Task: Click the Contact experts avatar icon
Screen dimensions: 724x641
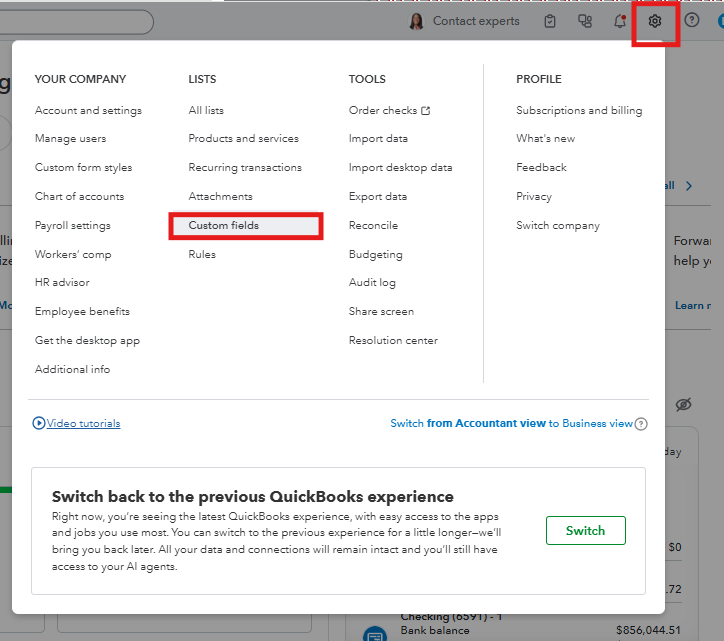Action: pos(416,21)
